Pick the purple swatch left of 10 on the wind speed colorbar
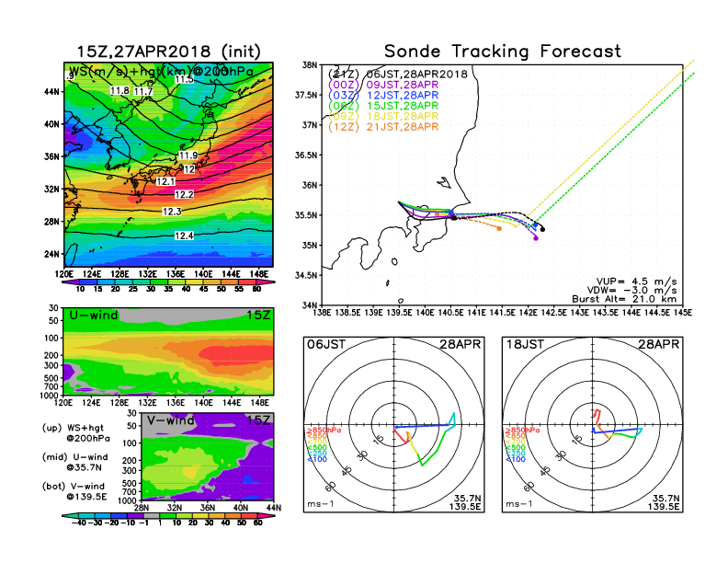The height and width of the screenshot is (563, 728). point(69,282)
